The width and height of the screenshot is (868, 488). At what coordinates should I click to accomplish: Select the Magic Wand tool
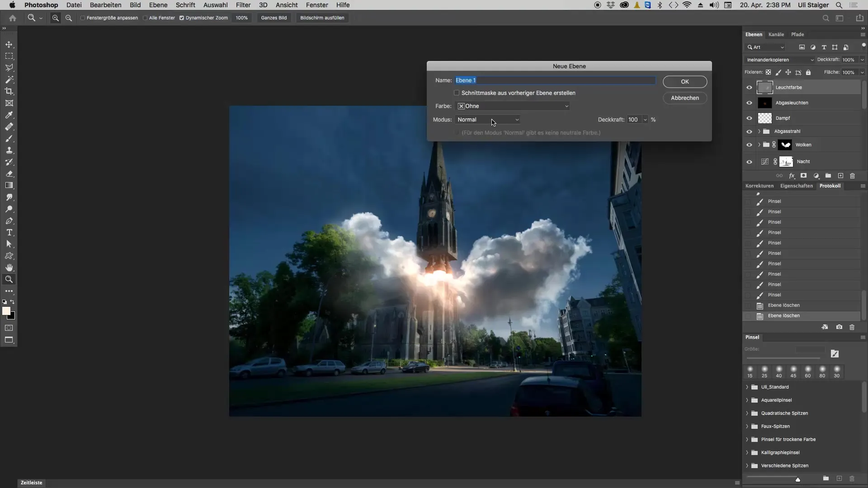pyautogui.click(x=9, y=80)
